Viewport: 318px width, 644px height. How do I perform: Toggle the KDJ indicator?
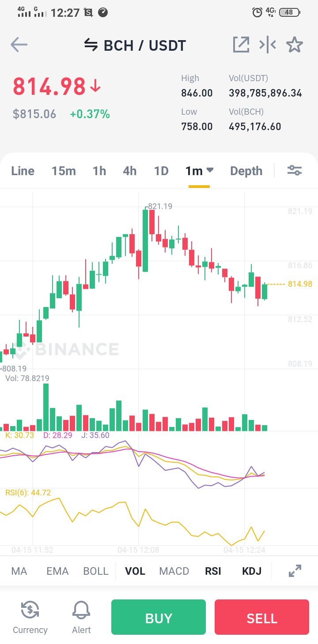[x=252, y=571]
